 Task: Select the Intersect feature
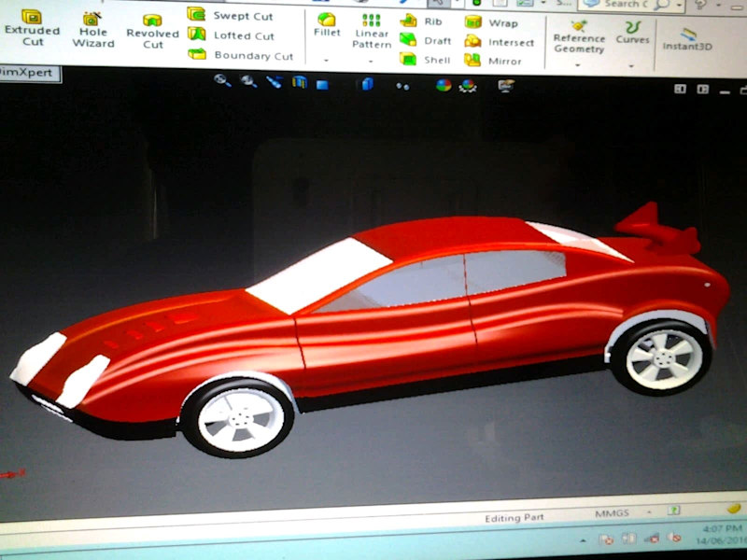click(506, 40)
